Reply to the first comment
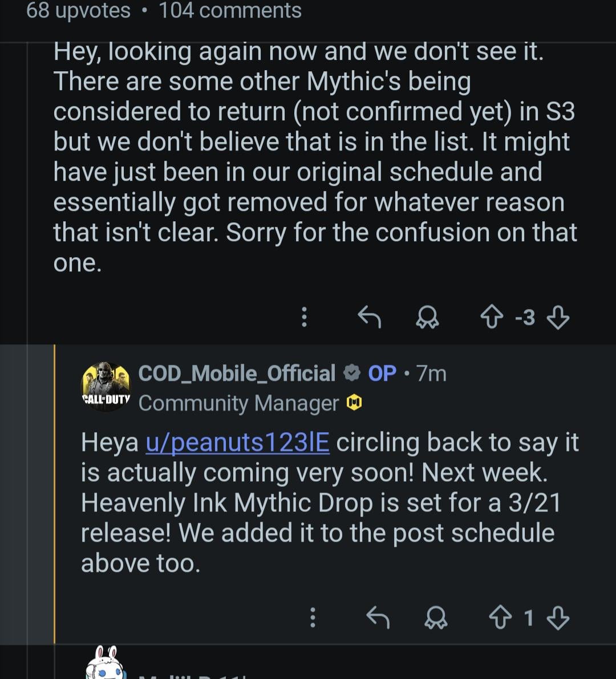The height and width of the screenshot is (679, 616). 369,317
